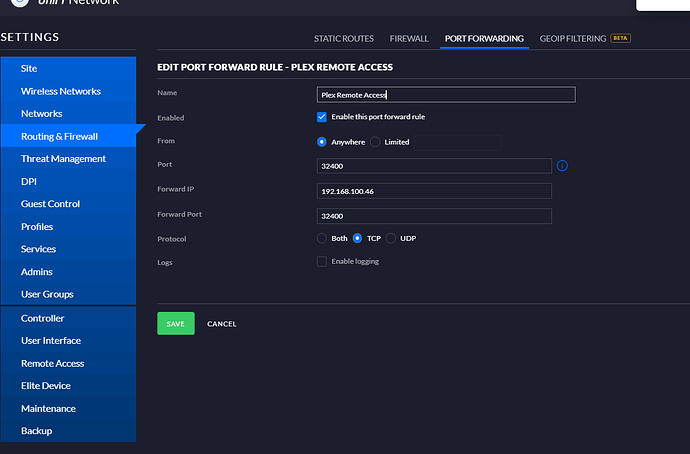Focus the Name input field

446,95
